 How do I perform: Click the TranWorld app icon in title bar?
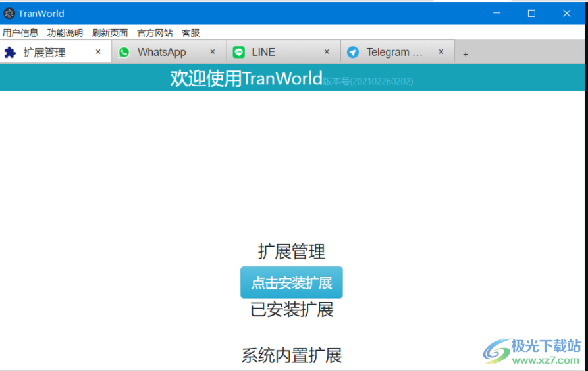point(9,14)
